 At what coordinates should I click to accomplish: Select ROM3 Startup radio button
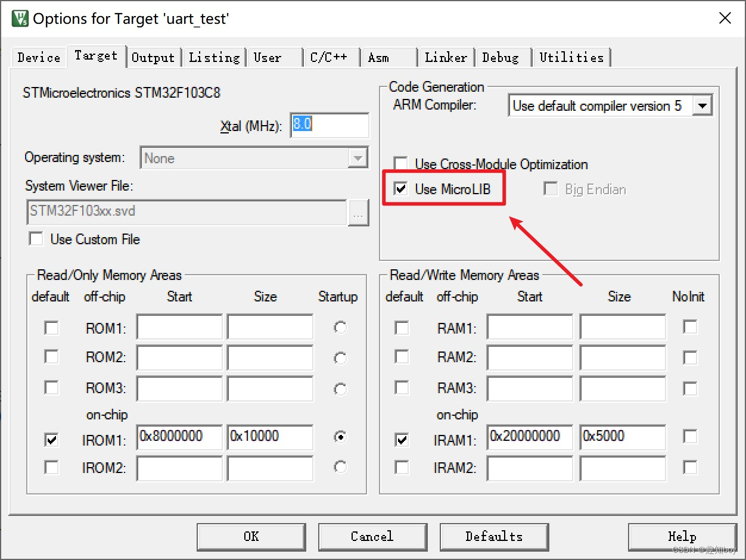pyautogui.click(x=340, y=388)
